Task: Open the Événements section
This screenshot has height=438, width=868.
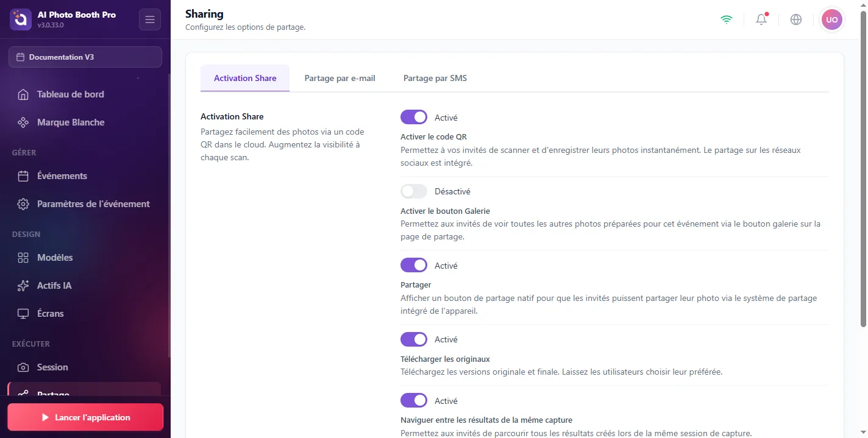Action: [x=84, y=176]
